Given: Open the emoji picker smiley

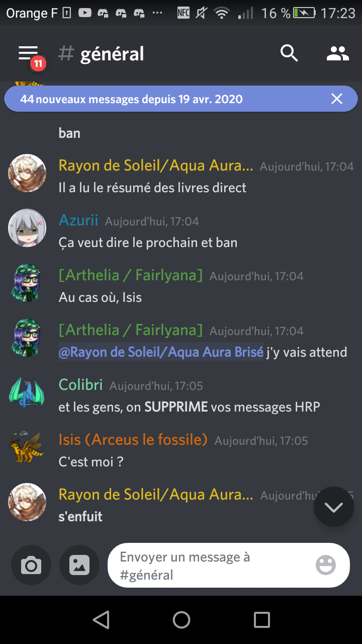Looking at the screenshot, I should 326,565.
